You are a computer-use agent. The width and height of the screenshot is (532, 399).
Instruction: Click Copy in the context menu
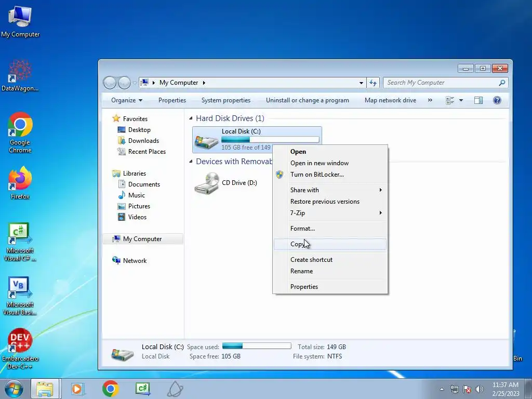[330, 244]
